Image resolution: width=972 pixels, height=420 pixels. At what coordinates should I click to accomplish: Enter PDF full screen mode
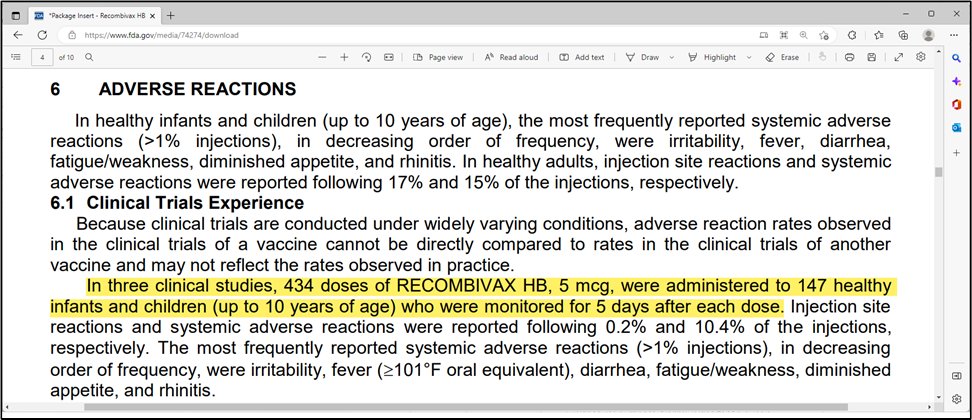[897, 58]
